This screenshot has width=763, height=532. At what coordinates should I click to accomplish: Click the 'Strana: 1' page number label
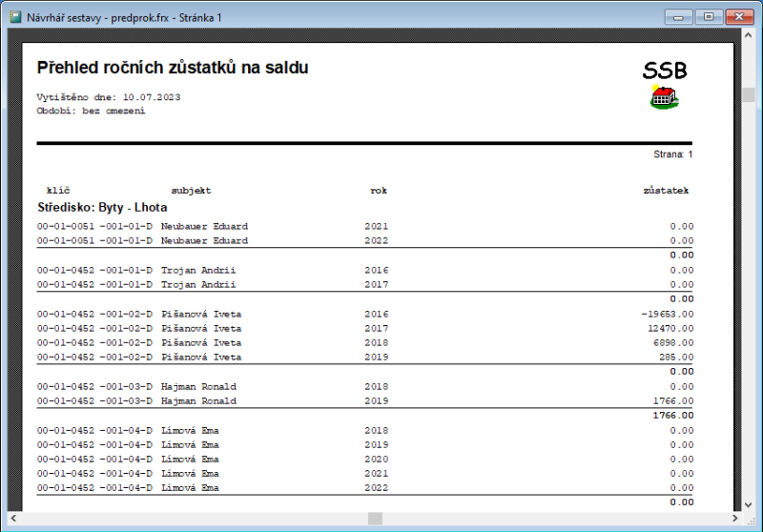[672, 153]
